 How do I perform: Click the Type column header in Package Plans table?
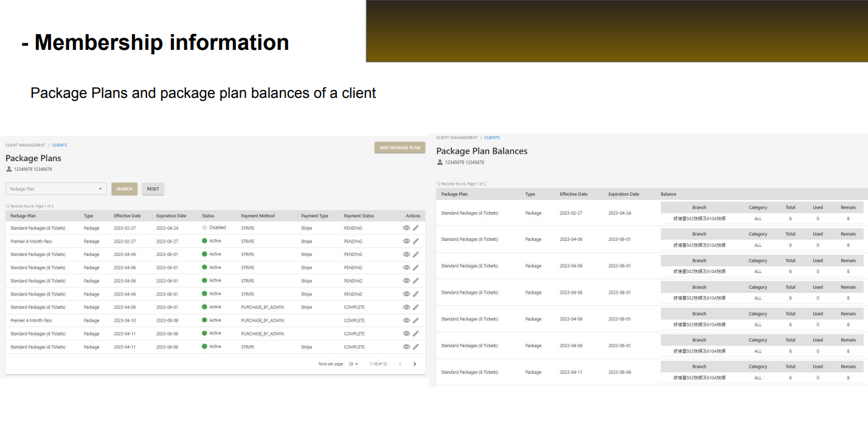[89, 216]
